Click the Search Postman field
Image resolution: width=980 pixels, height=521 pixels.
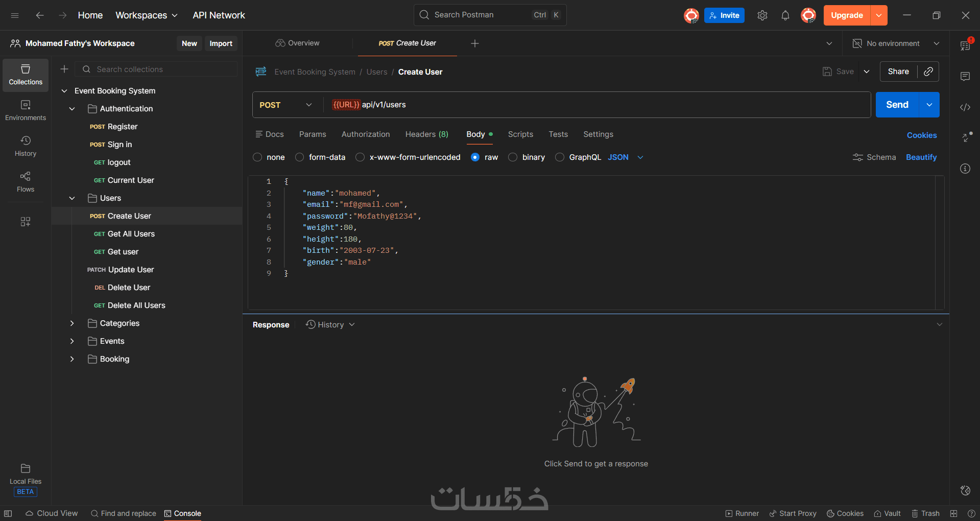[490, 15]
